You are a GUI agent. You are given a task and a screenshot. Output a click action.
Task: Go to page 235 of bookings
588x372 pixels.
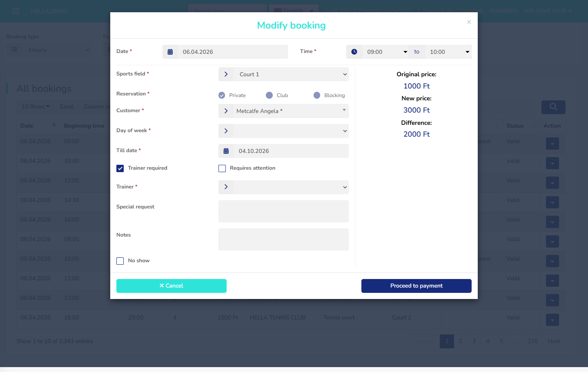coord(532,341)
